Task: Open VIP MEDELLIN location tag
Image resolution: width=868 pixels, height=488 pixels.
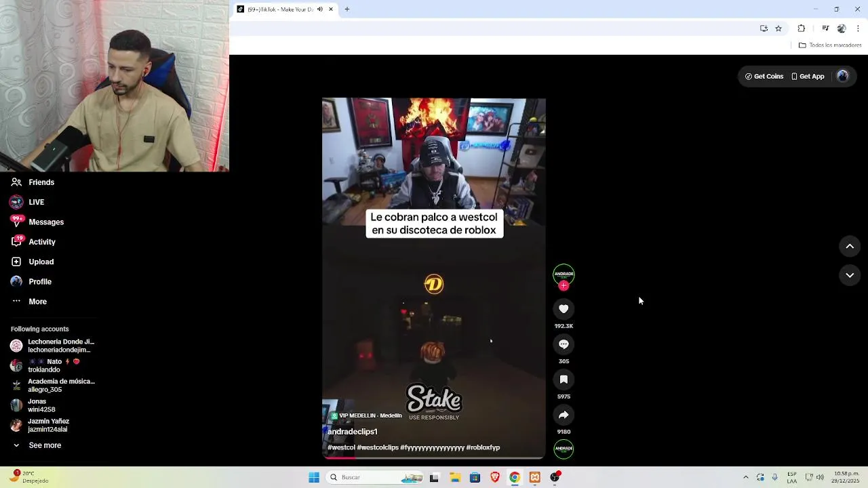Action: click(x=366, y=415)
